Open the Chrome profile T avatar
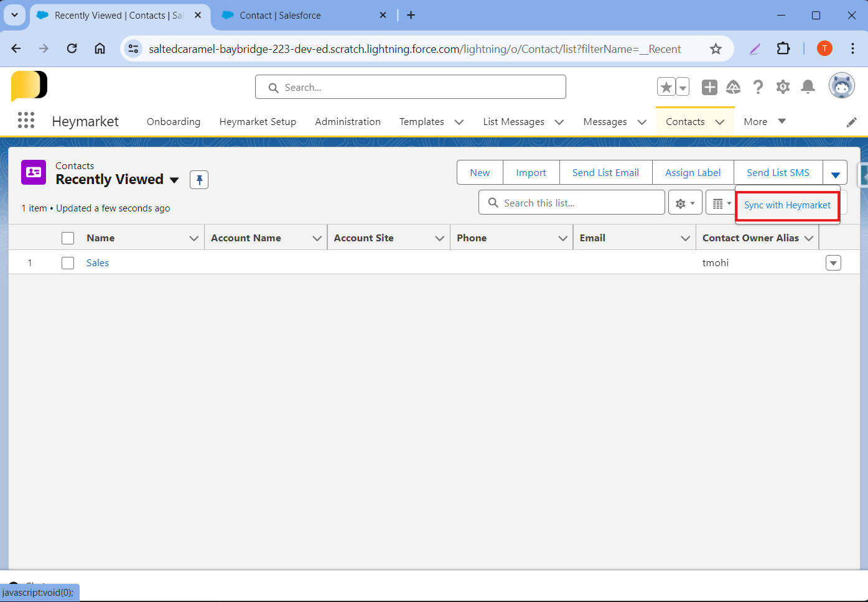 pos(824,49)
